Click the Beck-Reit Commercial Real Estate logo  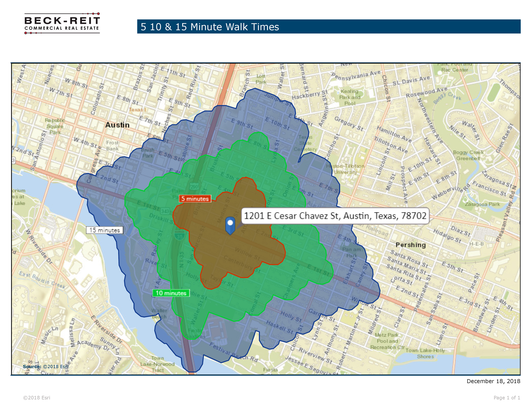[62, 24]
